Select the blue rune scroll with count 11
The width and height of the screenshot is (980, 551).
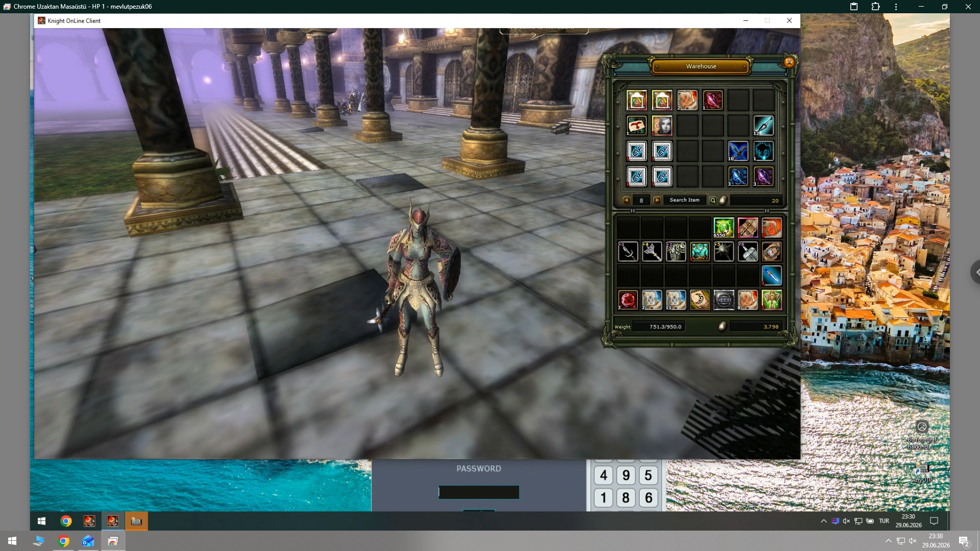point(676,300)
